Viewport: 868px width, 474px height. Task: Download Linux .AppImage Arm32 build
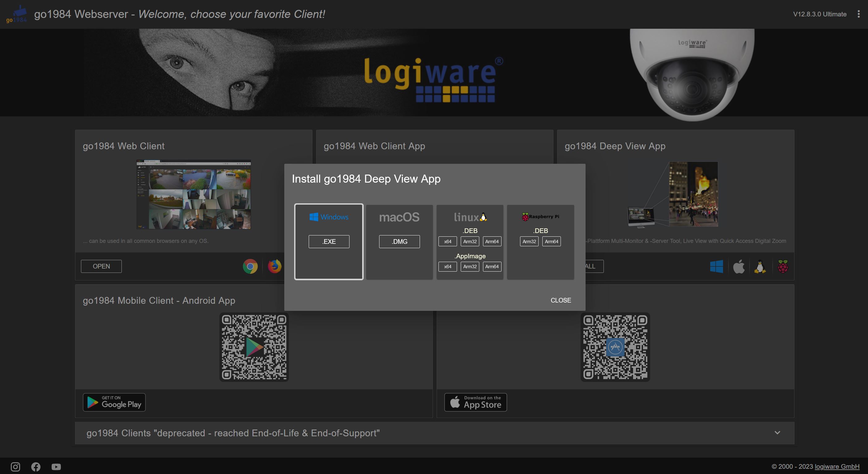point(470,266)
